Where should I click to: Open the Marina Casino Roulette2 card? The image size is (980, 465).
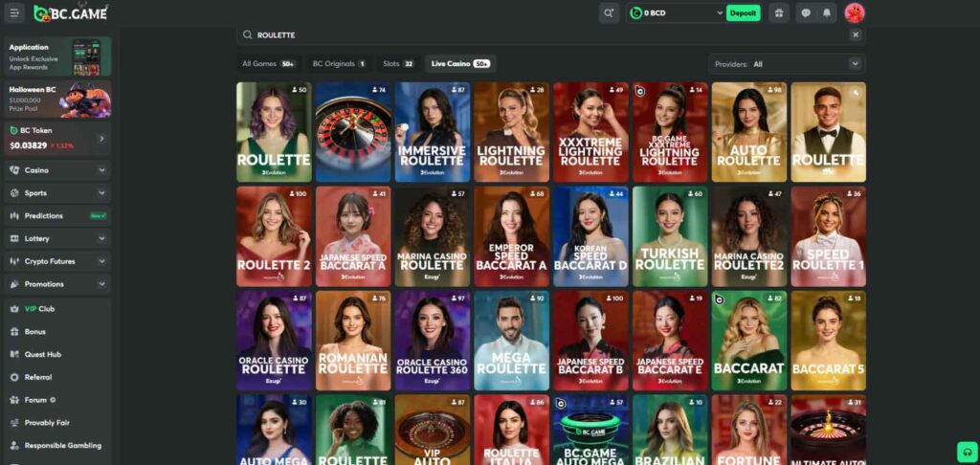tap(748, 236)
